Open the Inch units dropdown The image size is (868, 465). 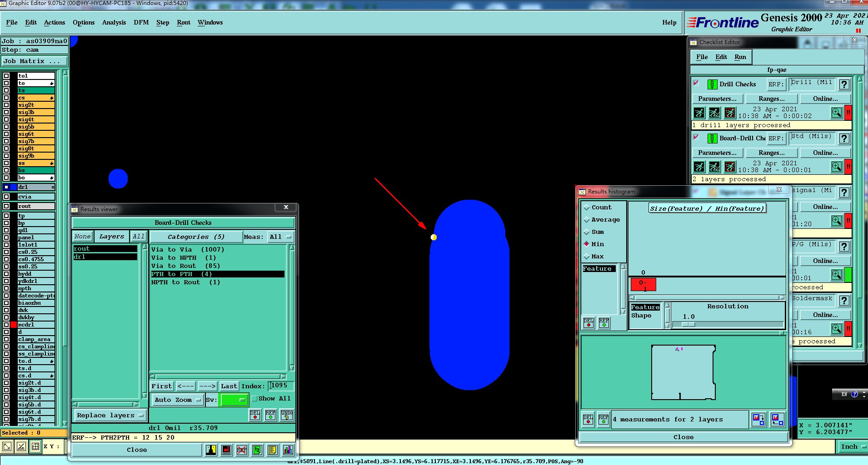tap(853, 446)
